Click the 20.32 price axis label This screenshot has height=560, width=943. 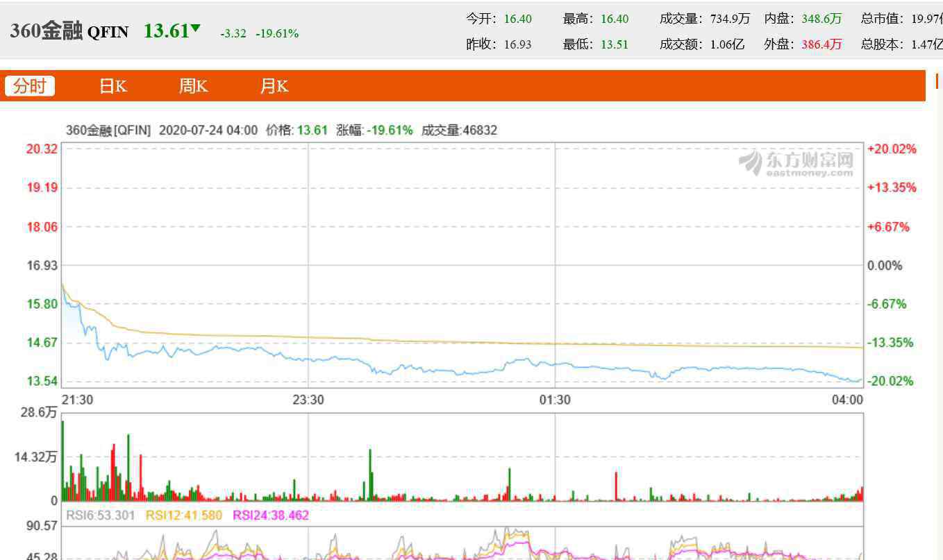[42, 149]
